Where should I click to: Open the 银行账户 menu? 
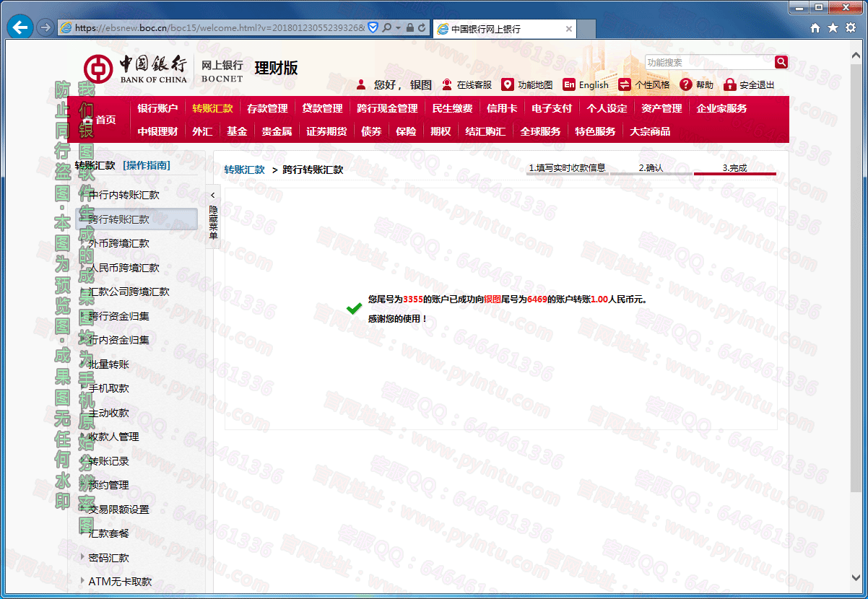tap(157, 108)
